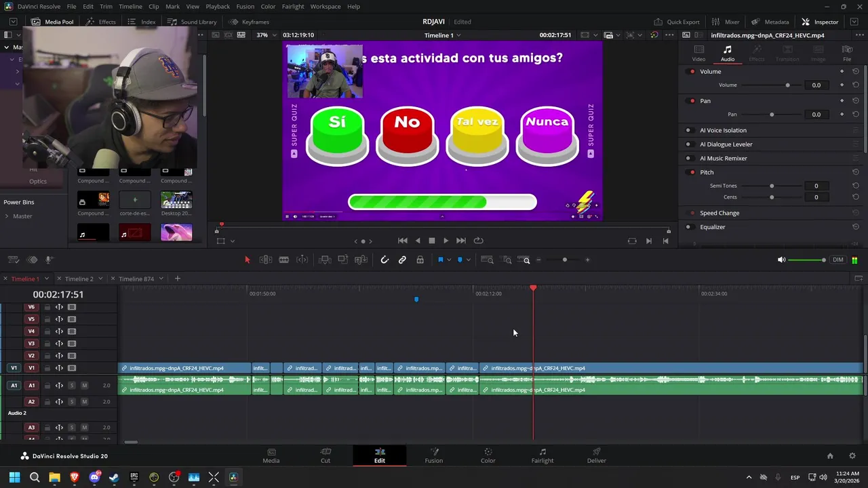868x488 pixels.
Task: Click the Overwrite Clip icon in timeline toolbar
Action: tap(343, 260)
